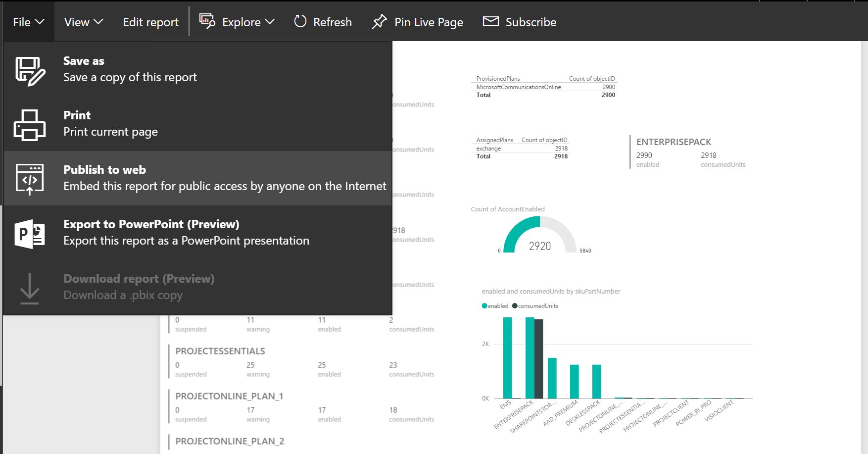The image size is (868, 454).
Task: Expand the Explore dropdown chevron
Action: click(x=270, y=22)
